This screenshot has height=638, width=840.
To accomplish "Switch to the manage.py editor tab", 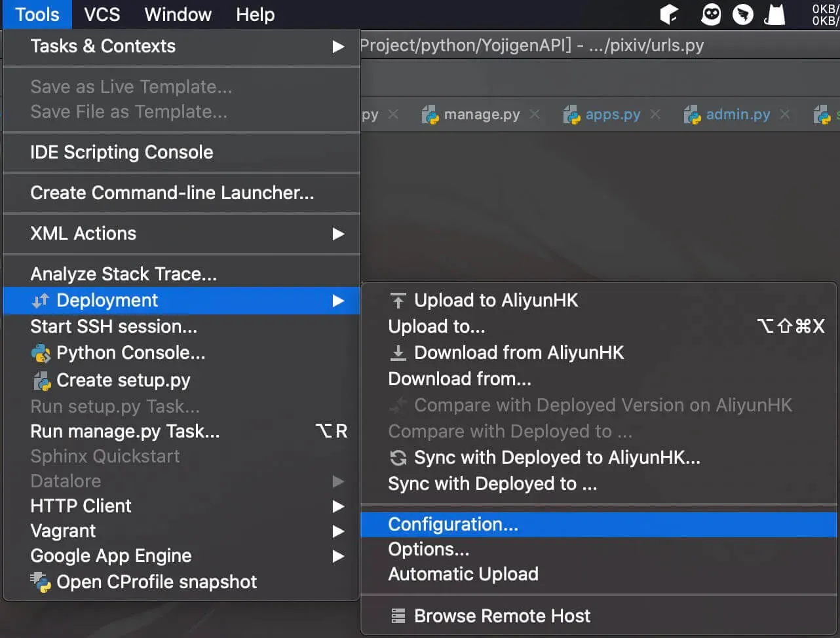I will (481, 115).
